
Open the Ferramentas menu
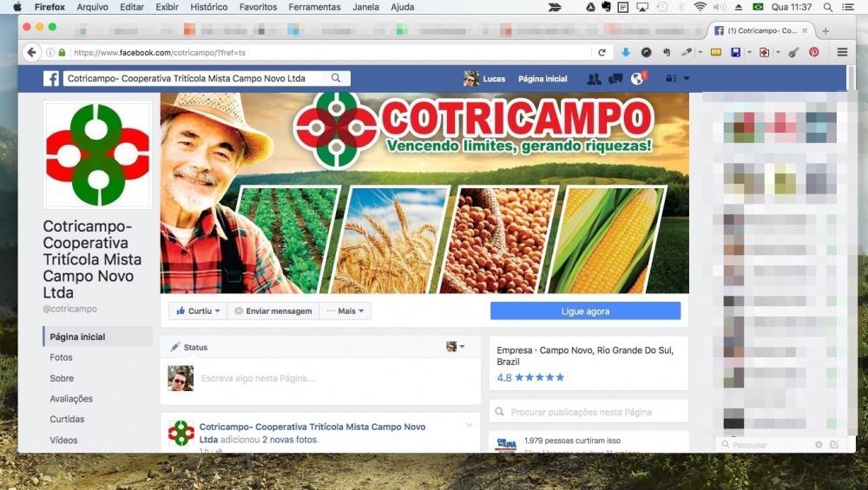point(314,7)
